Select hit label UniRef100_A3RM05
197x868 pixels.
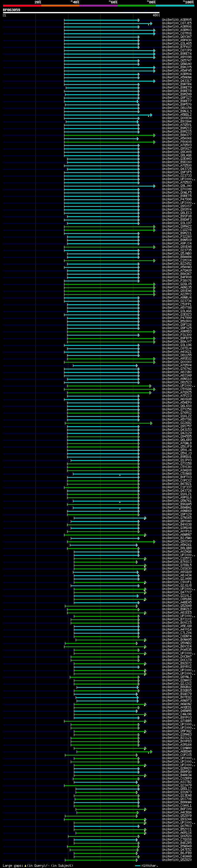click(x=177, y=20)
